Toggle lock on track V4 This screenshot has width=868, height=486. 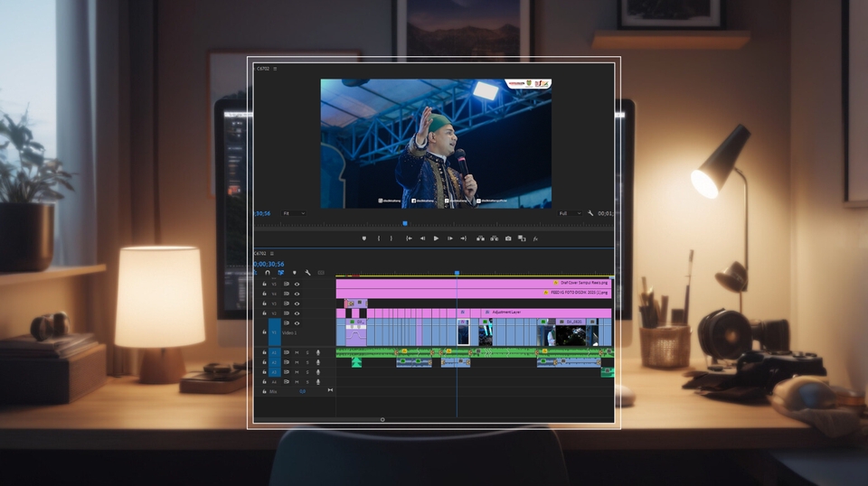pyautogui.click(x=264, y=294)
